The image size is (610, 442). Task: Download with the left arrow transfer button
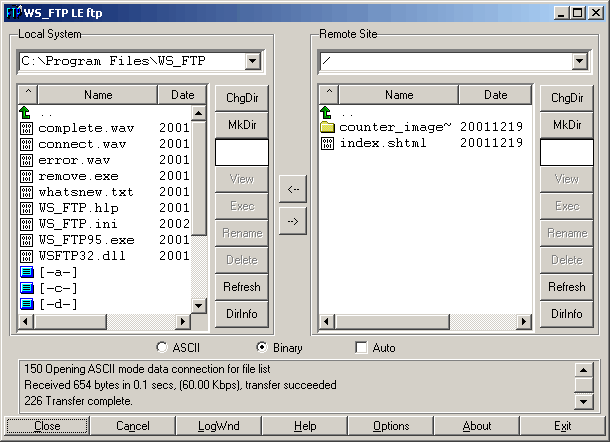click(293, 189)
